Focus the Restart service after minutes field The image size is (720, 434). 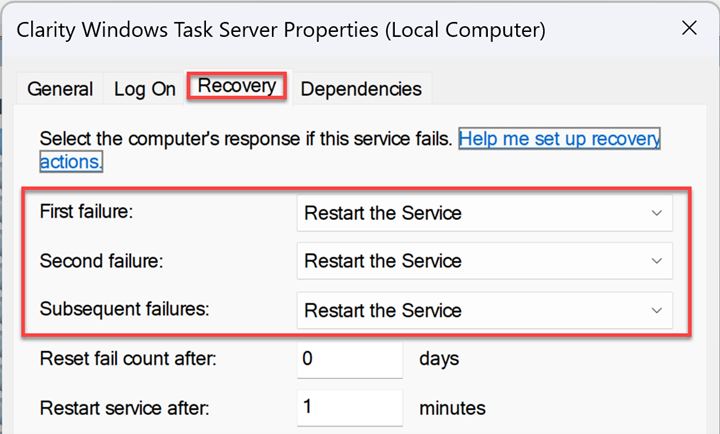pyautogui.click(x=349, y=407)
